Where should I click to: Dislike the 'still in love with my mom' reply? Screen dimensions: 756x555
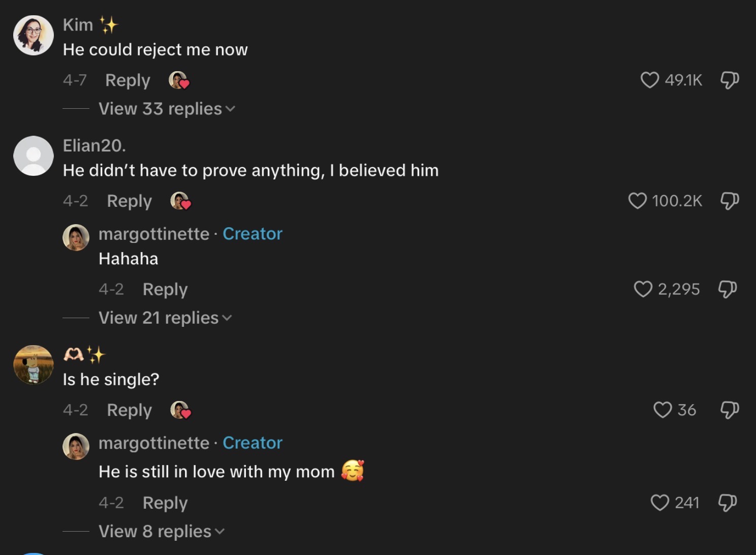coord(728,503)
